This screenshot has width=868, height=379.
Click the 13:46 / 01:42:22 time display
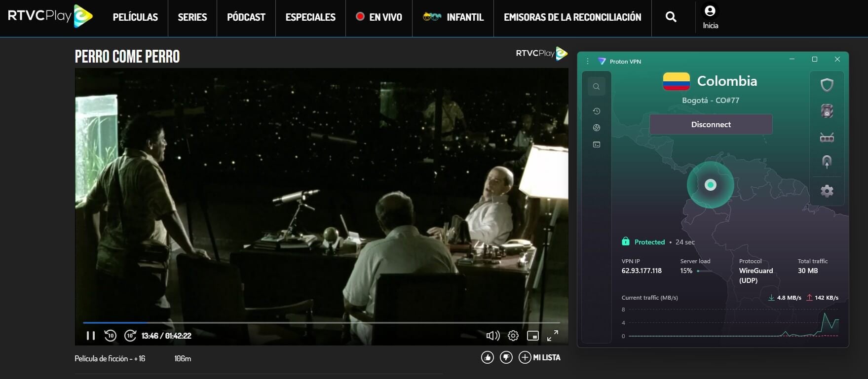(166, 336)
